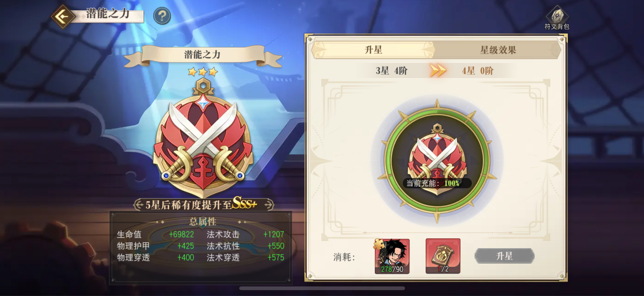This screenshot has height=296, width=644.
Task: Open the question mark help icon
Action: [x=162, y=15]
